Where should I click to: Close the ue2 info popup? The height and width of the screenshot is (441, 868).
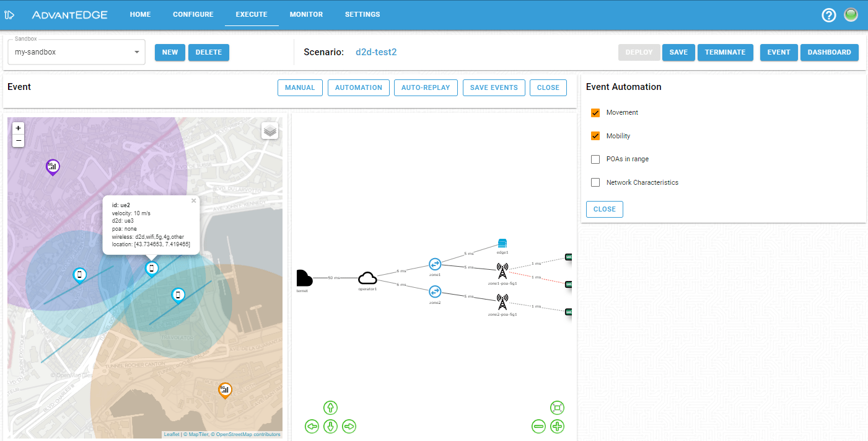click(193, 200)
